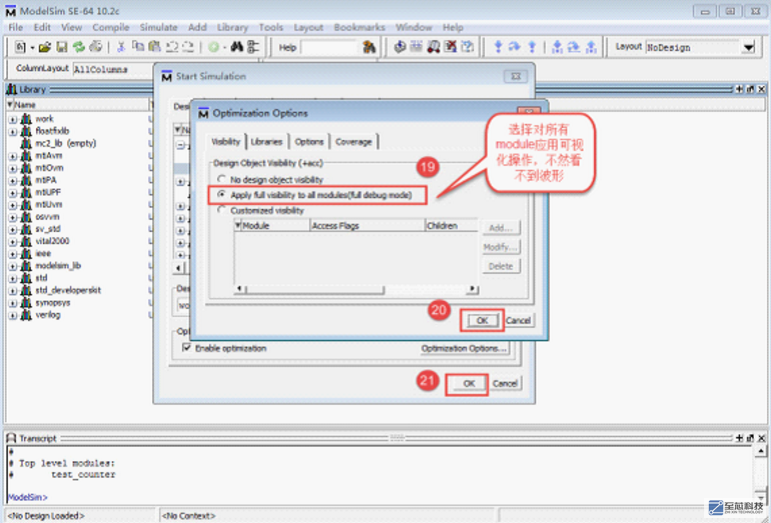Screen dimensions: 771x523
Task: Toggle Enable optimization checkbox
Action: tap(187, 348)
